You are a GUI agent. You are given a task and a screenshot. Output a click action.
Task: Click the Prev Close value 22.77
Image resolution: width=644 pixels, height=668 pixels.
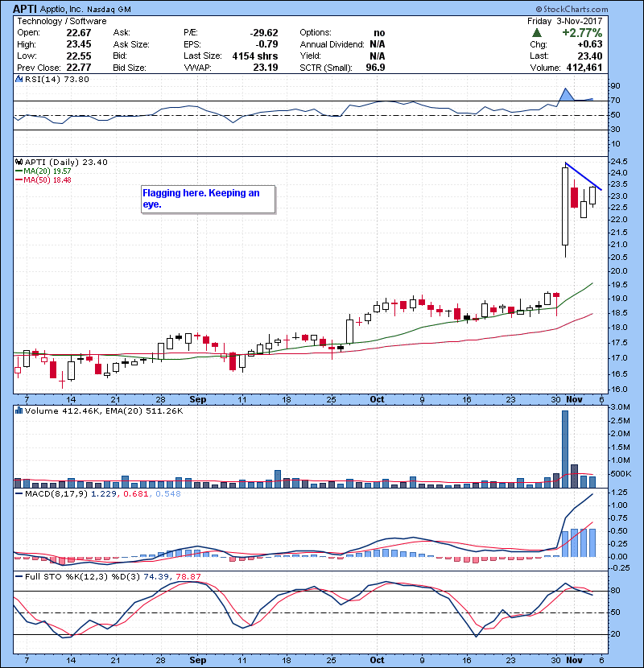click(79, 68)
